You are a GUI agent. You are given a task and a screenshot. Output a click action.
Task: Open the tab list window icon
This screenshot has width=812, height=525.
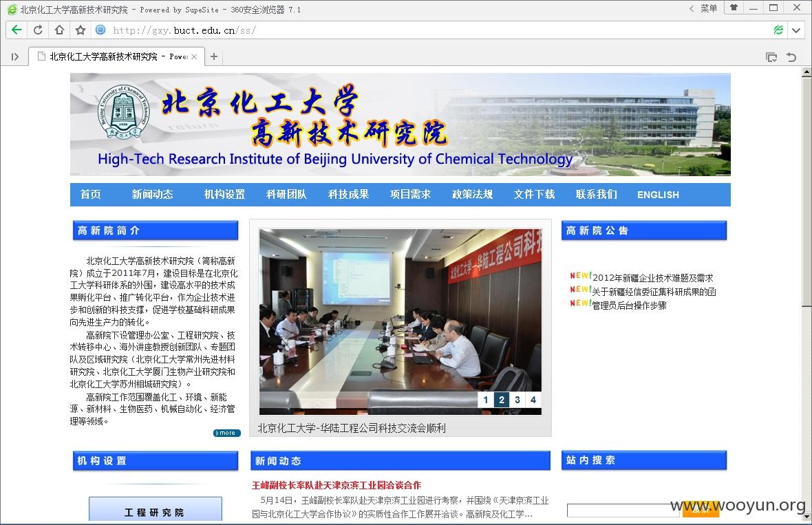[771, 57]
